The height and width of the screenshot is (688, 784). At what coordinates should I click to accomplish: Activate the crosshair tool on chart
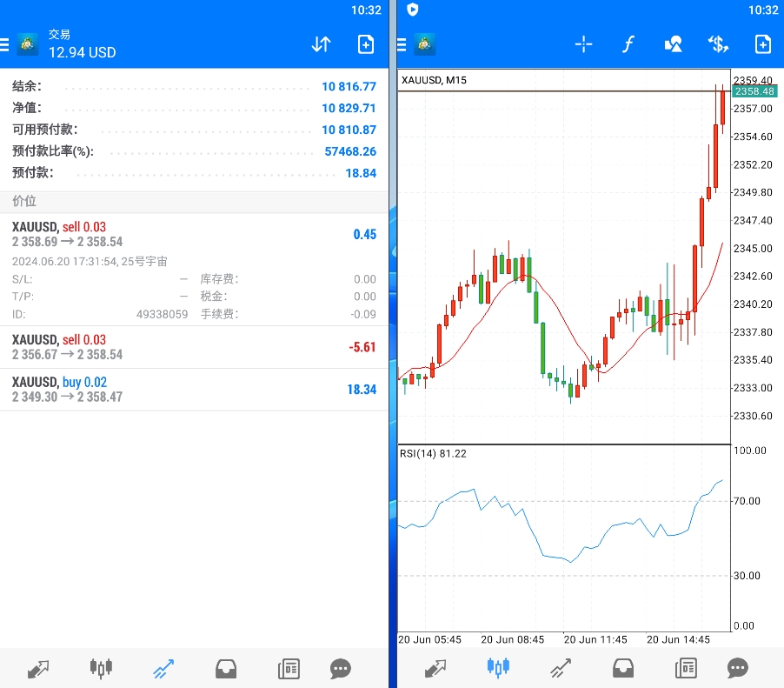coord(583,44)
